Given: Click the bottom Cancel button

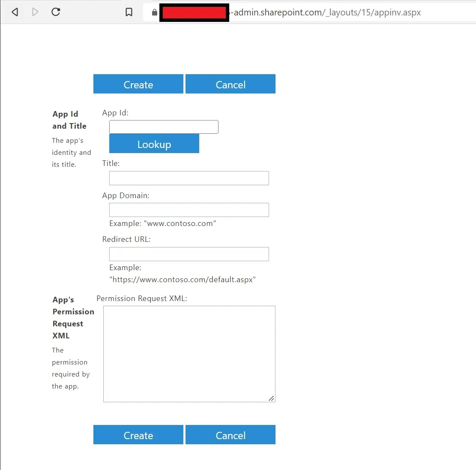Looking at the screenshot, I should [x=231, y=434].
